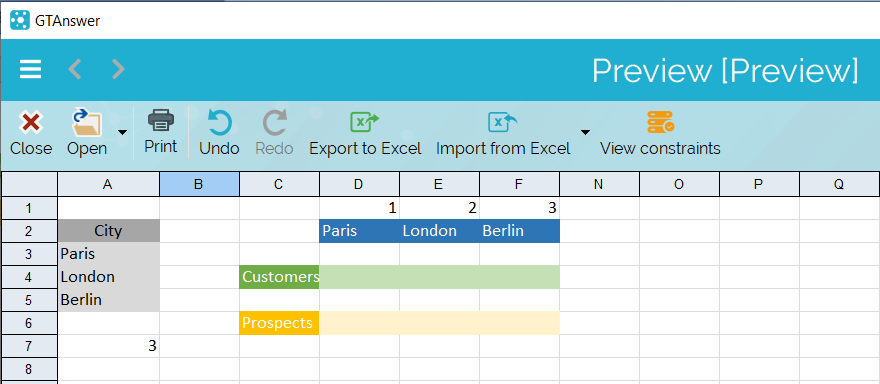Go forward with the right arrow
Screen dimensions: 880x384
click(x=118, y=69)
